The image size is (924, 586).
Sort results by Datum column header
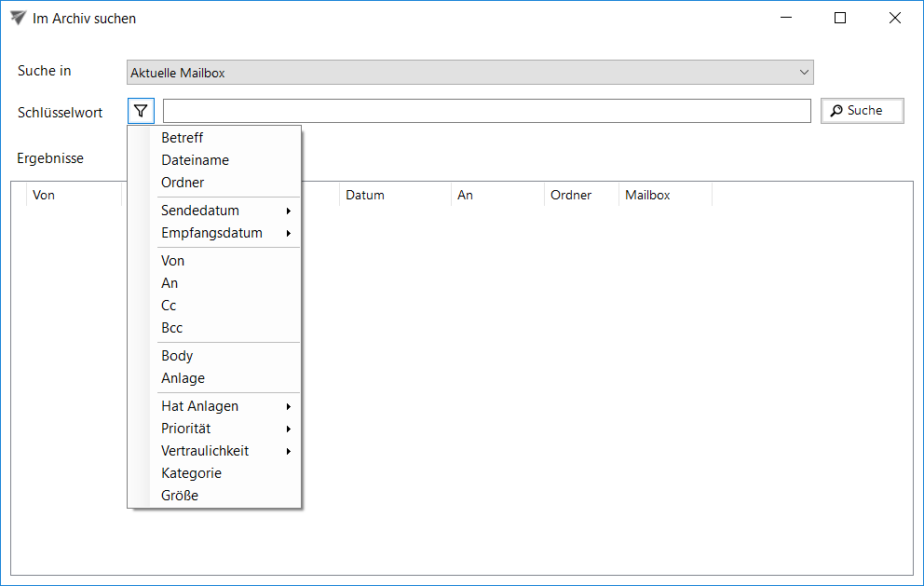tap(365, 196)
